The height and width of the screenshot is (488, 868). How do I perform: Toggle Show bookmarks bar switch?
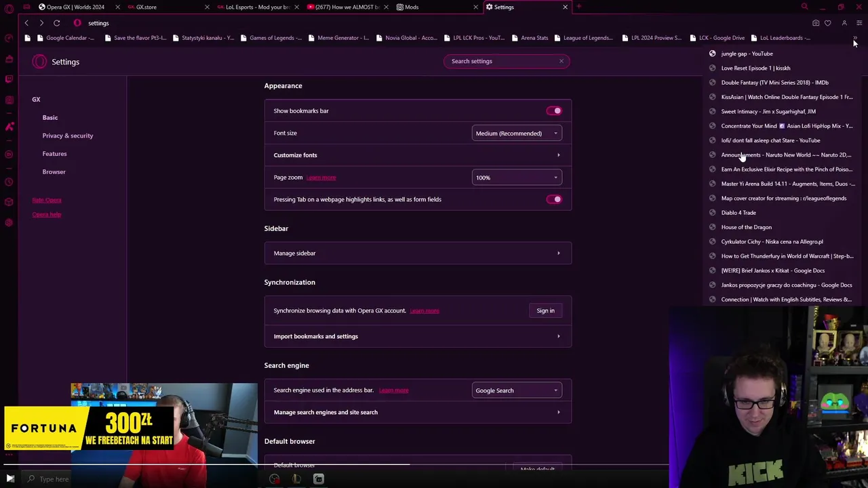tap(554, 110)
